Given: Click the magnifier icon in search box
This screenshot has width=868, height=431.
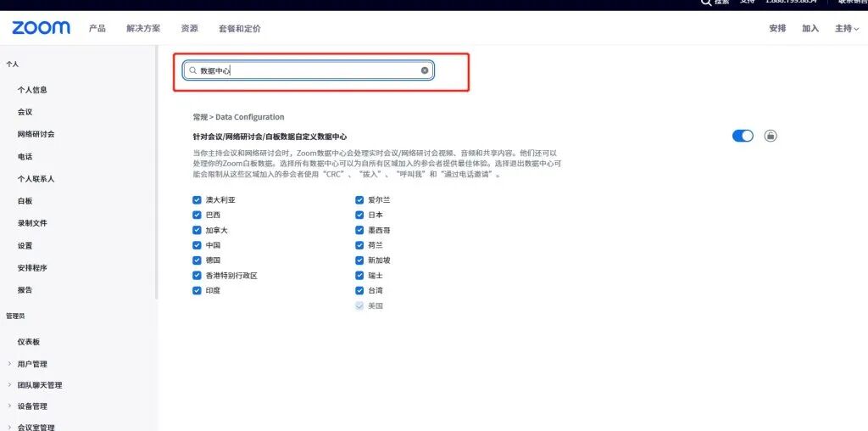Looking at the screenshot, I should (192, 70).
